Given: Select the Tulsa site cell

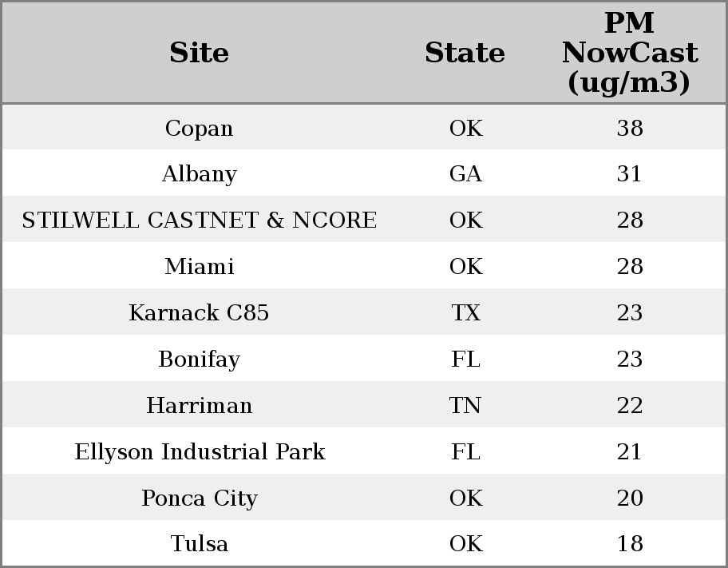Looking at the screenshot, I should pos(199,544).
